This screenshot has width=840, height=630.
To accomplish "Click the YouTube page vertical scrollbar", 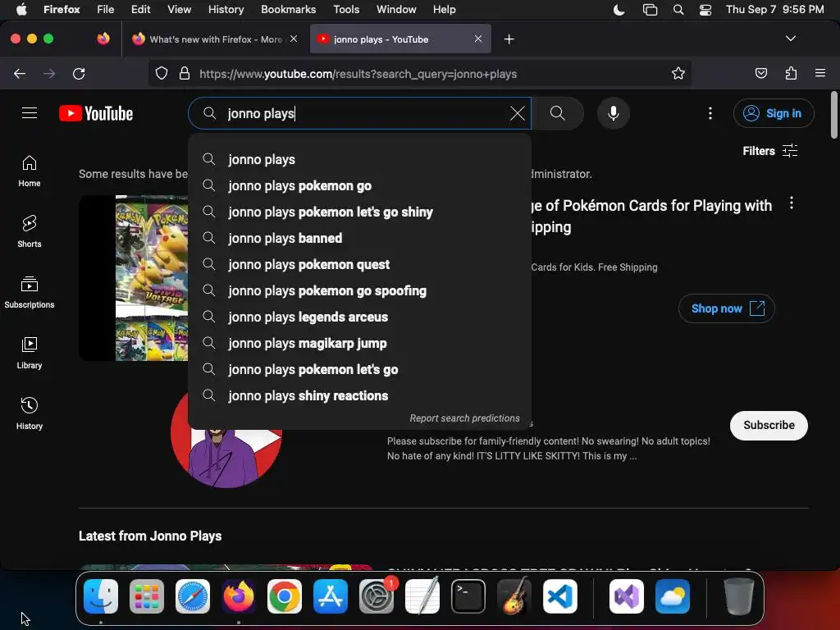I will tap(834, 115).
